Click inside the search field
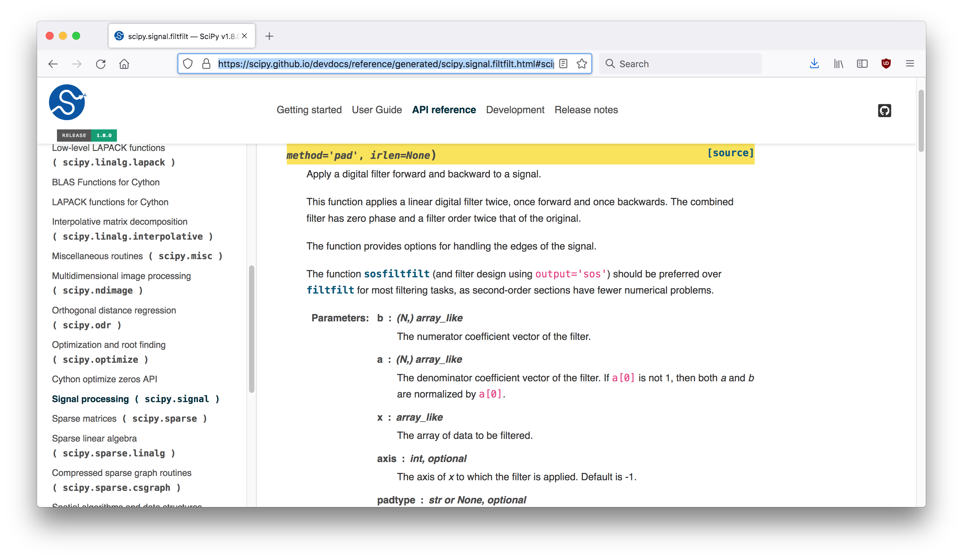Viewport: 963px width, 560px height. click(680, 64)
